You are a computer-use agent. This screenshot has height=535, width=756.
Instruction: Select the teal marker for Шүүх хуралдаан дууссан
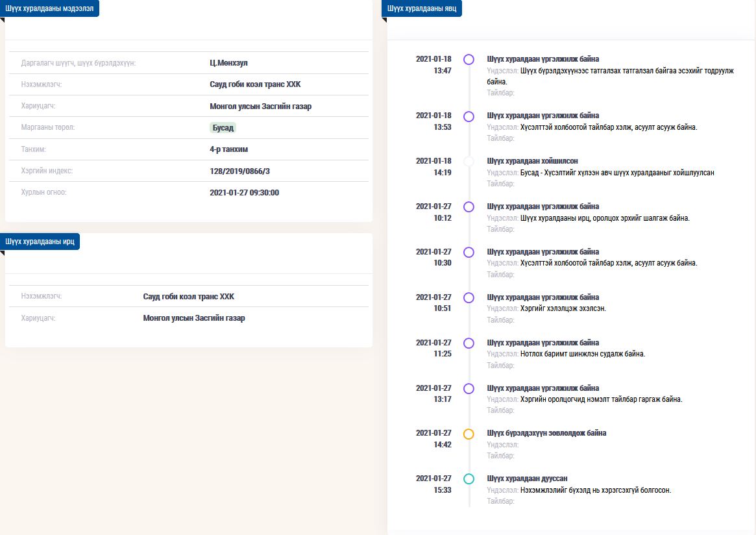click(x=469, y=479)
